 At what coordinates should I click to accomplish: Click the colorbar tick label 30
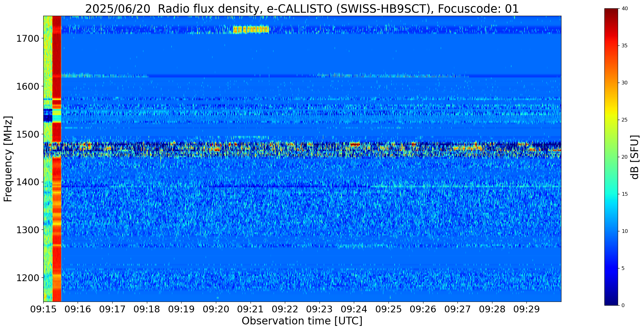625,83
